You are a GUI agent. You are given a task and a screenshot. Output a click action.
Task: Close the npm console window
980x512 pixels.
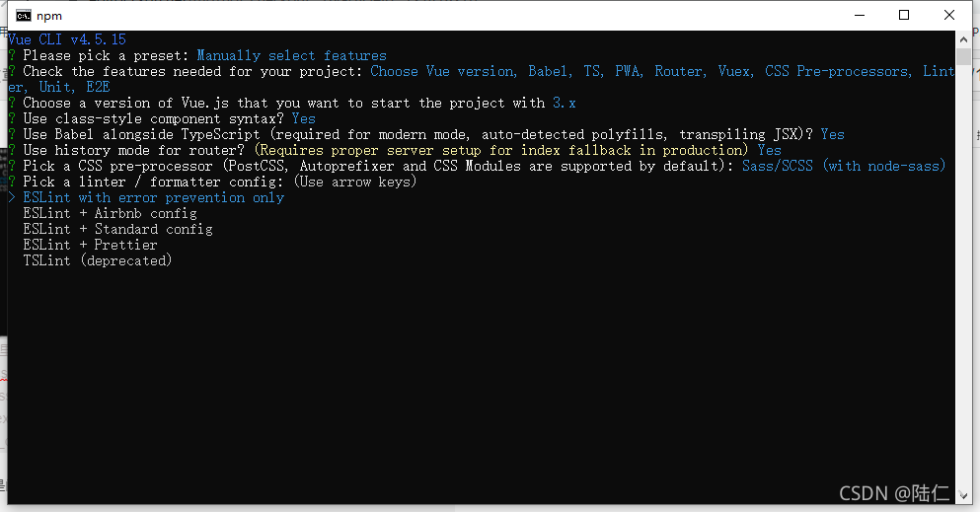948,15
